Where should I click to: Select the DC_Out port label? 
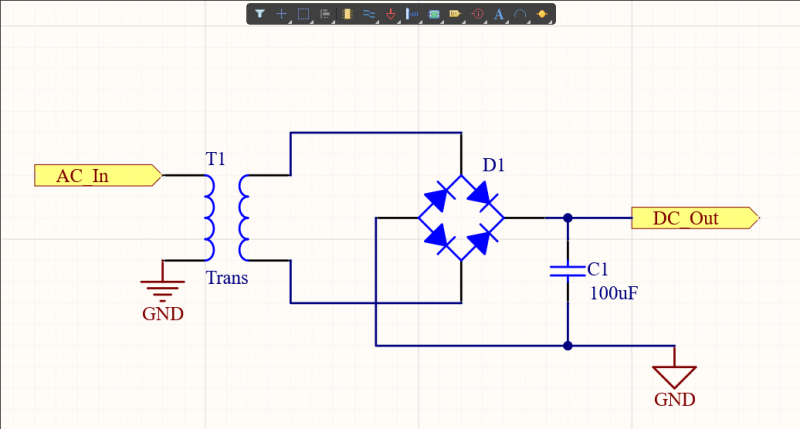(695, 218)
